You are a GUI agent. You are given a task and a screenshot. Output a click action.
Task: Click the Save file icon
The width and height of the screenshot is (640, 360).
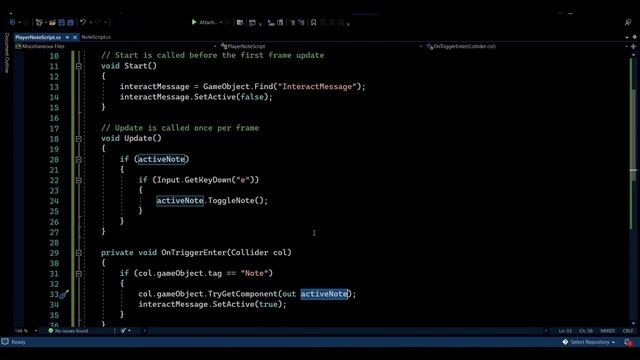pyautogui.click(x=62, y=22)
